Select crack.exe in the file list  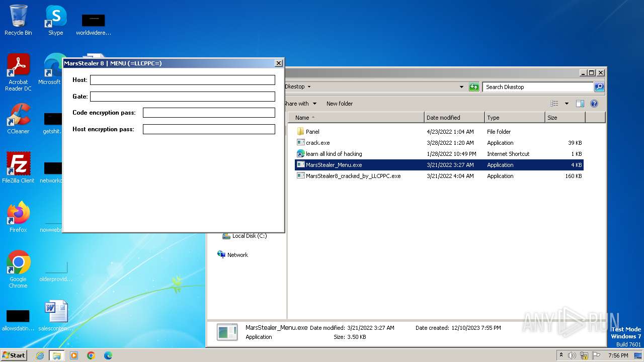coord(439,143)
